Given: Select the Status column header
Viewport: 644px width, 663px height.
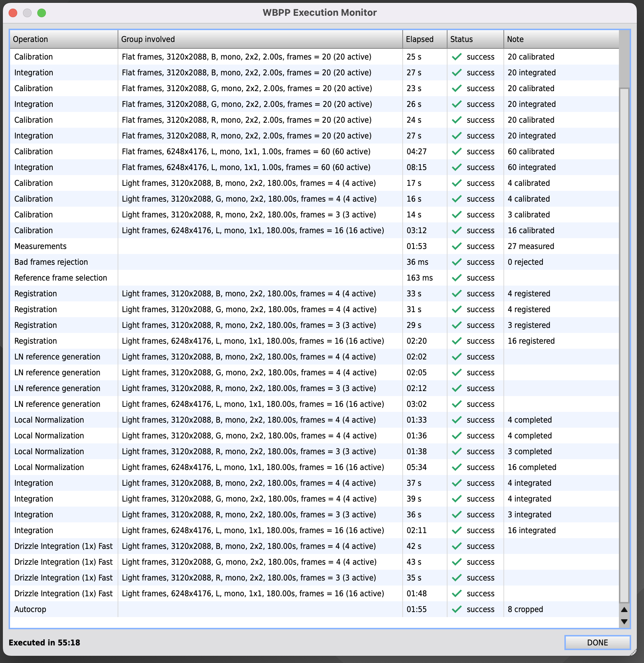Looking at the screenshot, I should click(475, 39).
